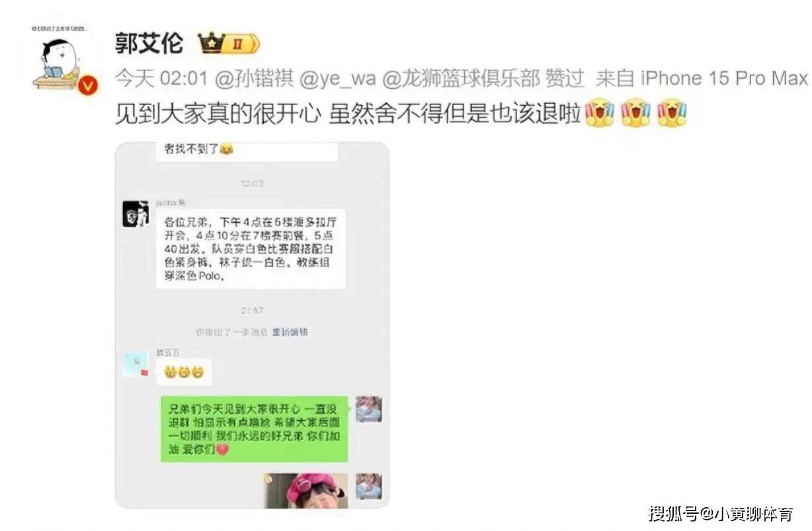This screenshot has height=531, width=812.
Task: Click the iPhone 15 Pro Max source link
Action: pos(724,79)
